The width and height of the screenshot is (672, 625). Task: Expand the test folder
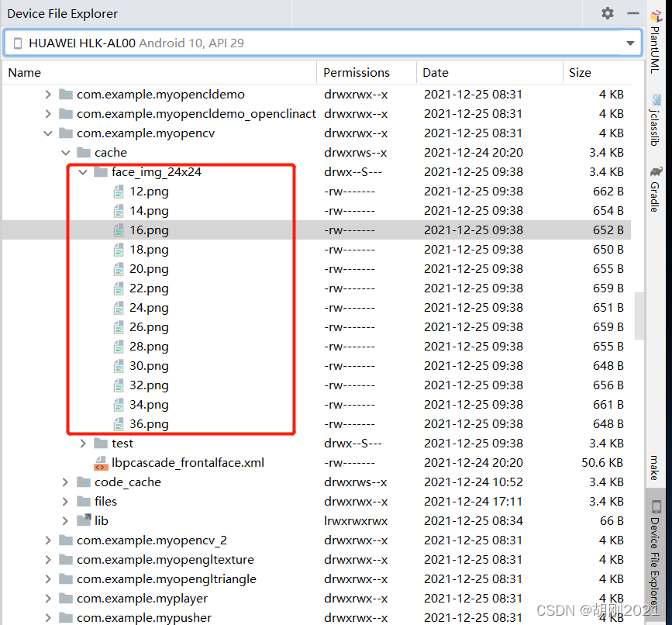(83, 444)
